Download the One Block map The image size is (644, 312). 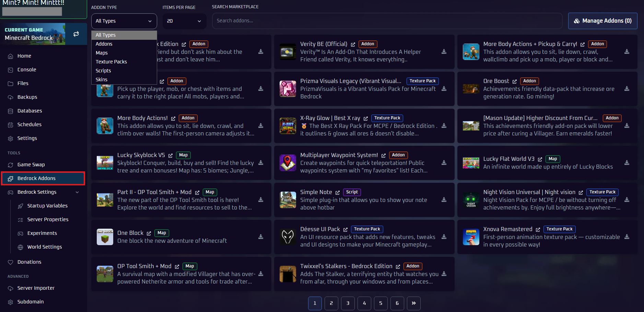coord(261,237)
